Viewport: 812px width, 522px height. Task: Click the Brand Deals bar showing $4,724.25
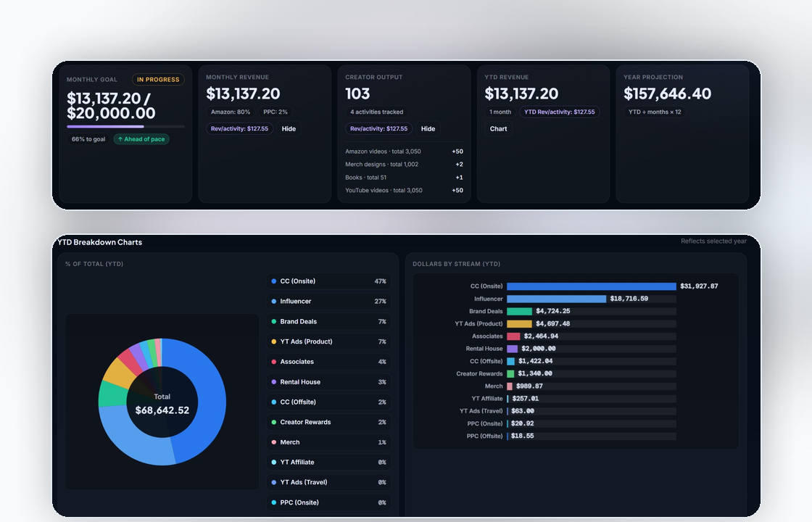pyautogui.click(x=519, y=311)
